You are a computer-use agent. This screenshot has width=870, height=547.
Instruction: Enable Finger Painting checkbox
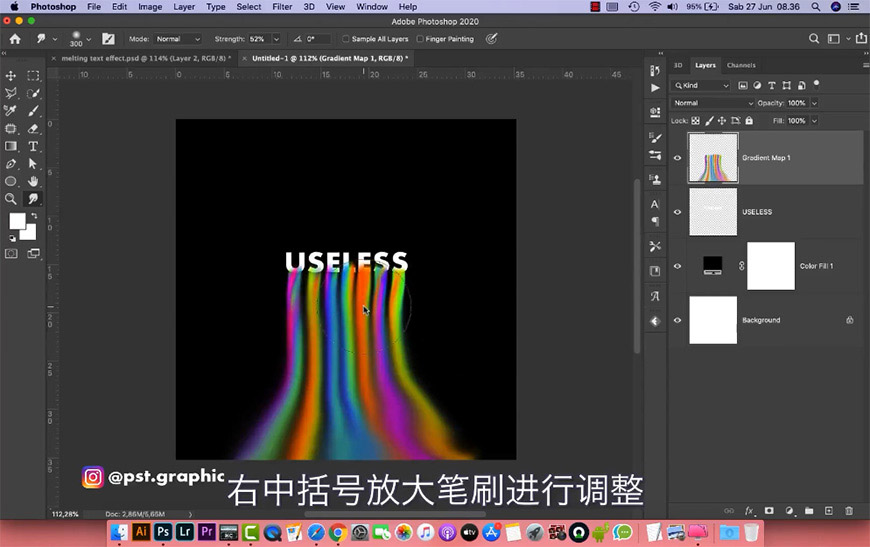coord(420,39)
